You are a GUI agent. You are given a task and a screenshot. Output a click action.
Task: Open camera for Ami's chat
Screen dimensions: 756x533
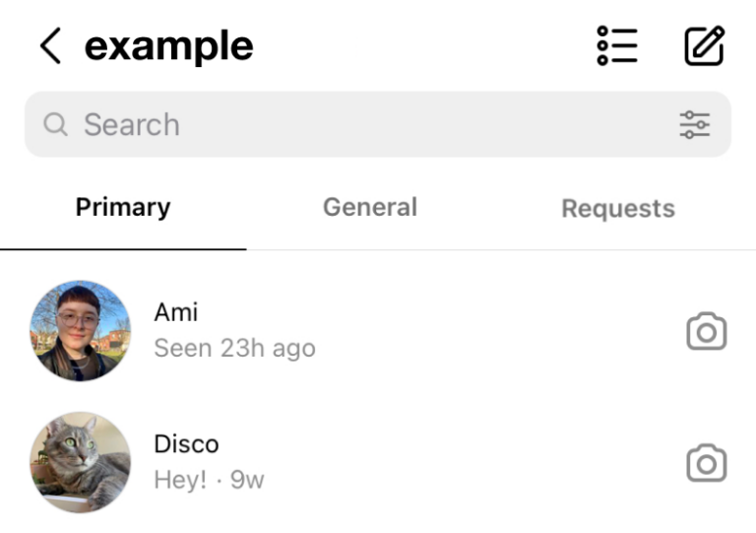pos(706,332)
